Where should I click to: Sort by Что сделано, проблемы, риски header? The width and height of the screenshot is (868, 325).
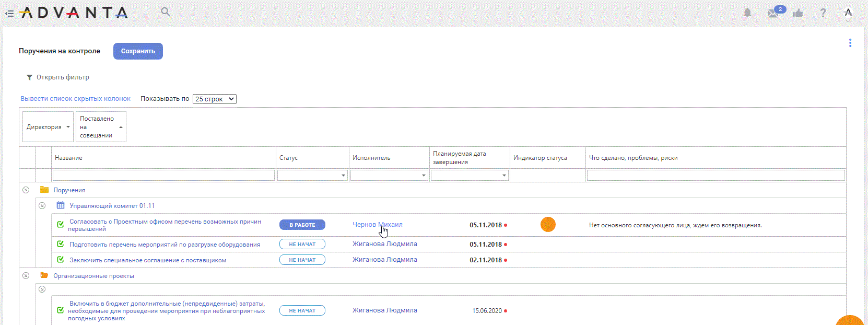(x=634, y=158)
